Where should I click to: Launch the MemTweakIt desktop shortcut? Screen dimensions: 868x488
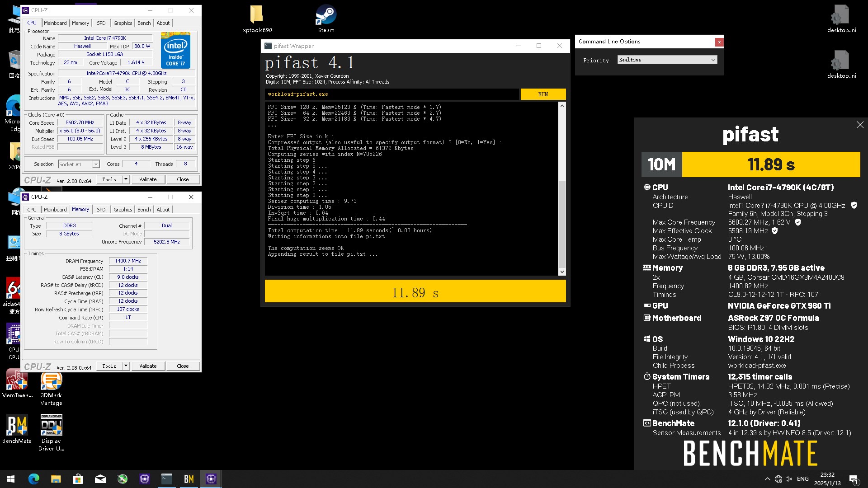tap(17, 384)
